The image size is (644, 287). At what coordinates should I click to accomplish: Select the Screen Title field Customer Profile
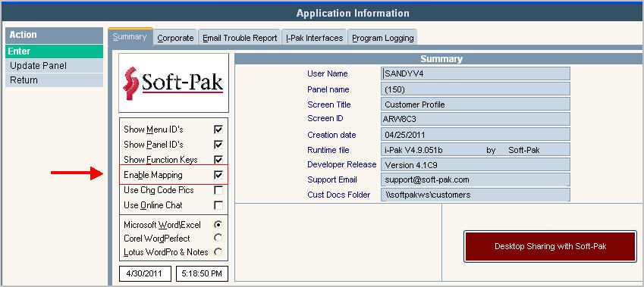pos(476,105)
